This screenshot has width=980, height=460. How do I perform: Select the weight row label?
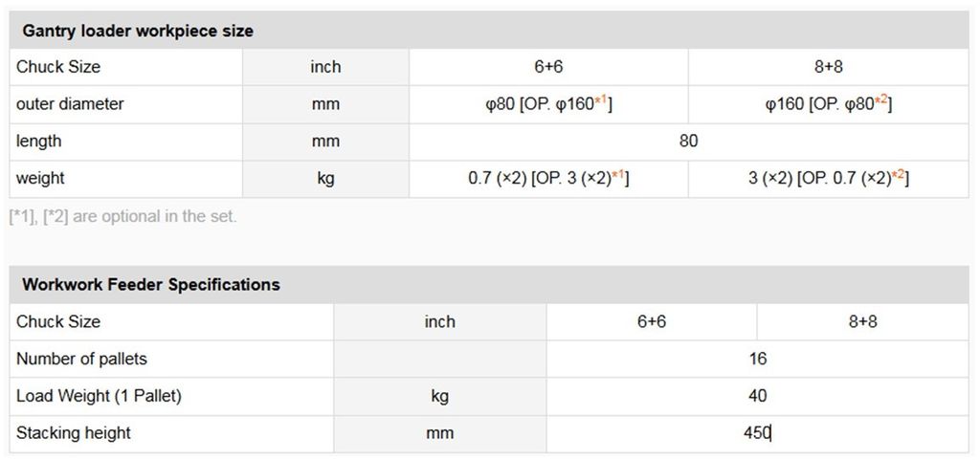(x=40, y=179)
